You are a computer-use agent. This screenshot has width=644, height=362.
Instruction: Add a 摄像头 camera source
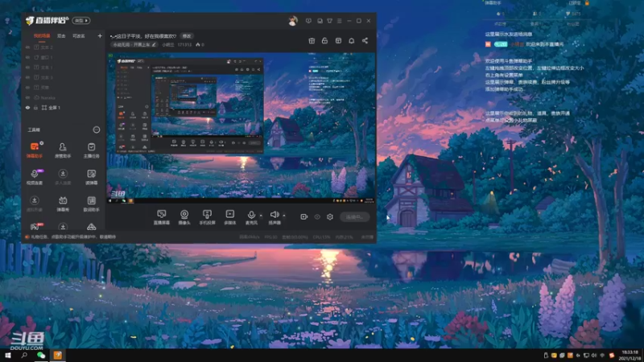(x=184, y=216)
